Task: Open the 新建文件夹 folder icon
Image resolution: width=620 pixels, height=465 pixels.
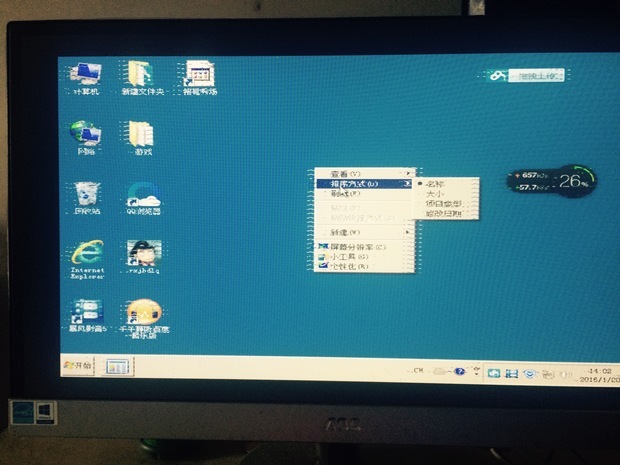Action: (142, 78)
